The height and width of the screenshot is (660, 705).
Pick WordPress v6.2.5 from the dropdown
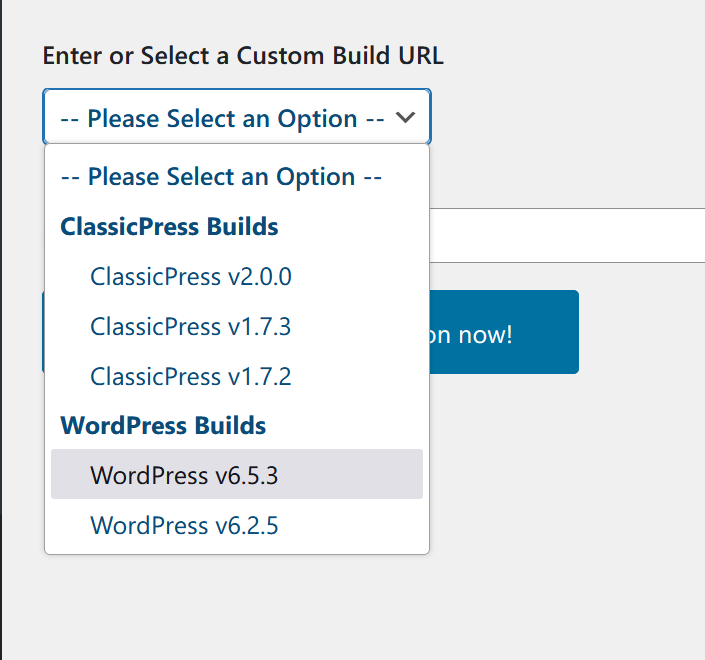pos(184,524)
